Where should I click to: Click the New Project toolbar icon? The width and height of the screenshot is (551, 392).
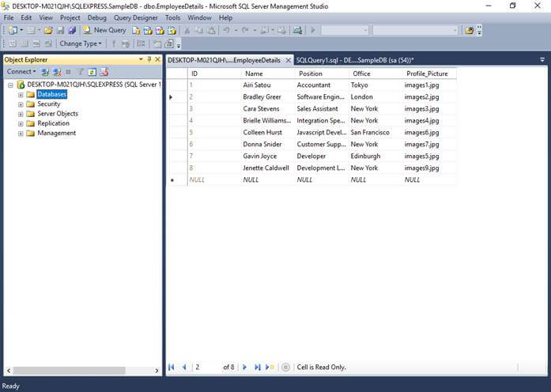[13, 31]
